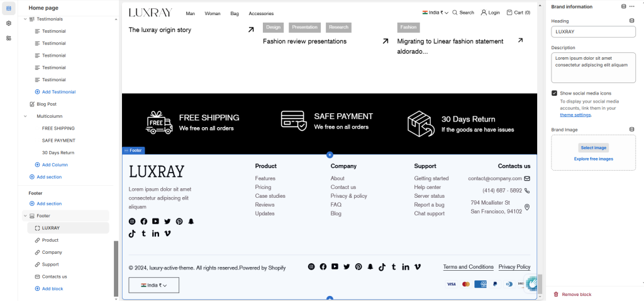Click the 30 Days Return box icon

[x=421, y=124]
